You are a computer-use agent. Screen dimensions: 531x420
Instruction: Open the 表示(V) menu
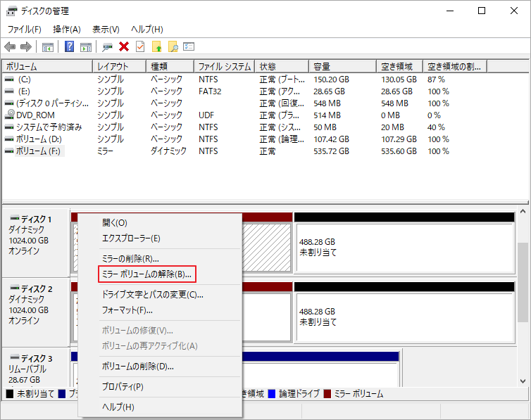click(106, 30)
